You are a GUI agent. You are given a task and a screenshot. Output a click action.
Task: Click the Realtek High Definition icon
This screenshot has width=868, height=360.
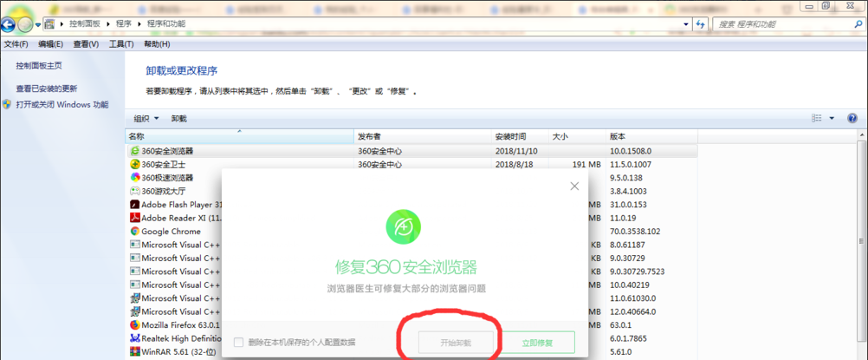134,338
